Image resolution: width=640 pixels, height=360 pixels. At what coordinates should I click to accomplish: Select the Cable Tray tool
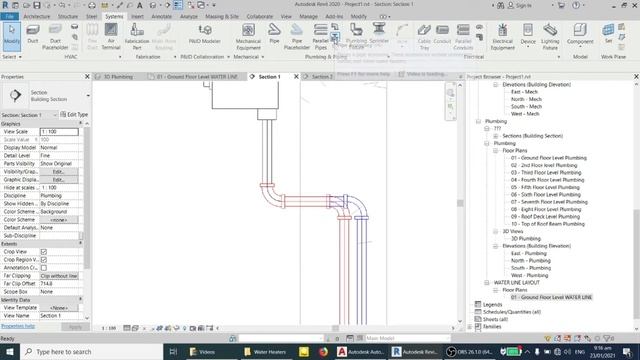coord(424,36)
